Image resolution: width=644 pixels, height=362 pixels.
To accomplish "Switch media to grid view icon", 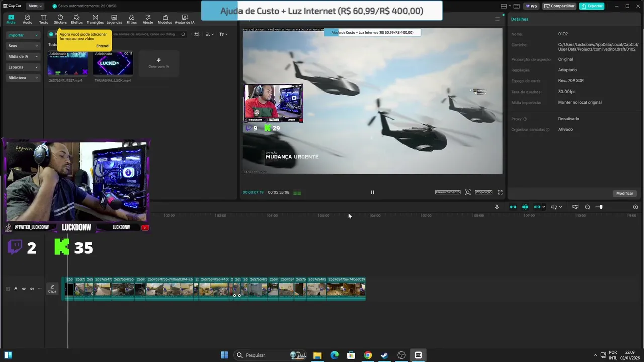I will [x=197, y=34].
